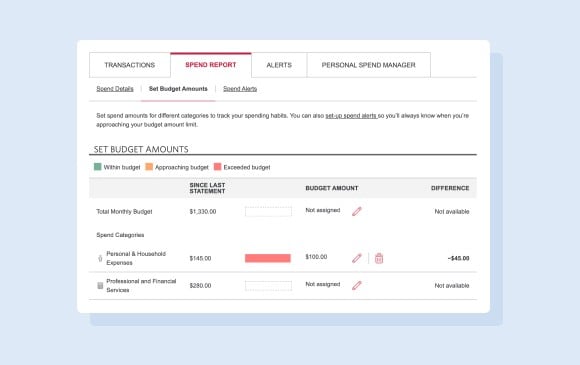
Task: Click the Difference column header
Action: [450, 188]
